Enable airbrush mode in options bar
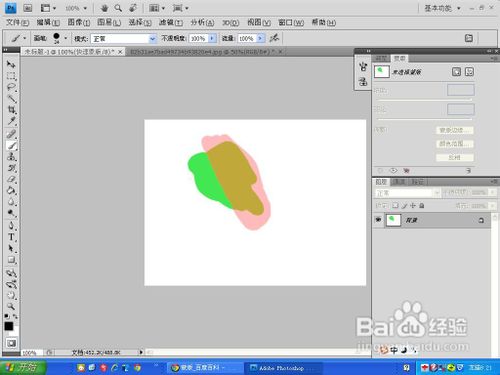 274,38
